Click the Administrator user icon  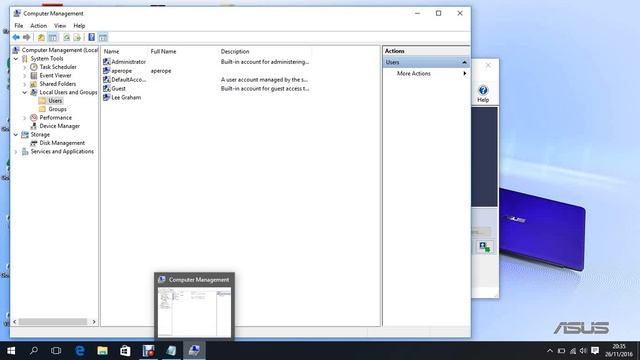(x=107, y=62)
